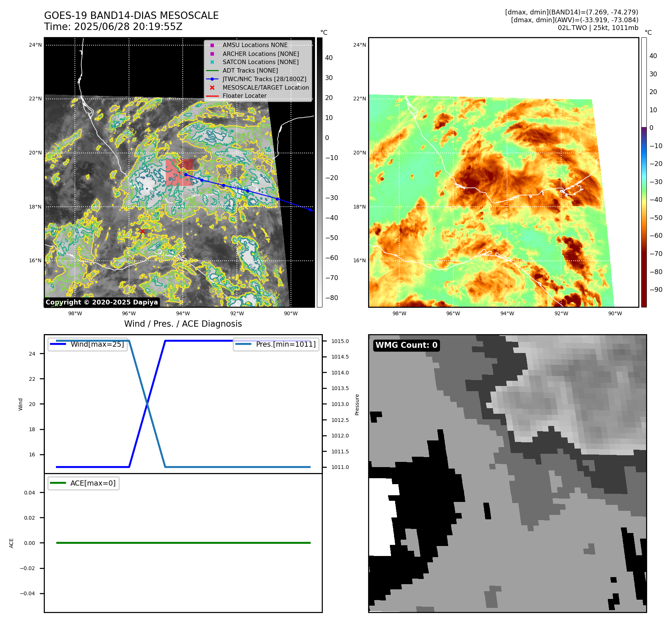Click 'Wind / Pres. / ACE Diagnosis' chart title
Screen dimensions: 672x626
coord(183,324)
